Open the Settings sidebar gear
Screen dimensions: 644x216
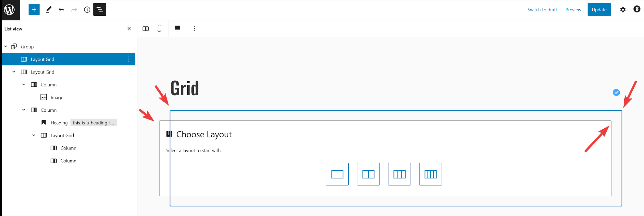pos(623,9)
